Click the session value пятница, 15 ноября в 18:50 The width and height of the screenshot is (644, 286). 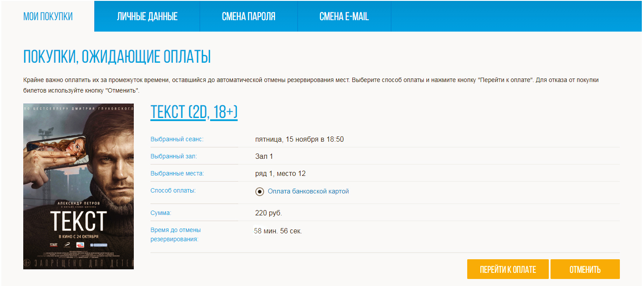pyautogui.click(x=299, y=139)
